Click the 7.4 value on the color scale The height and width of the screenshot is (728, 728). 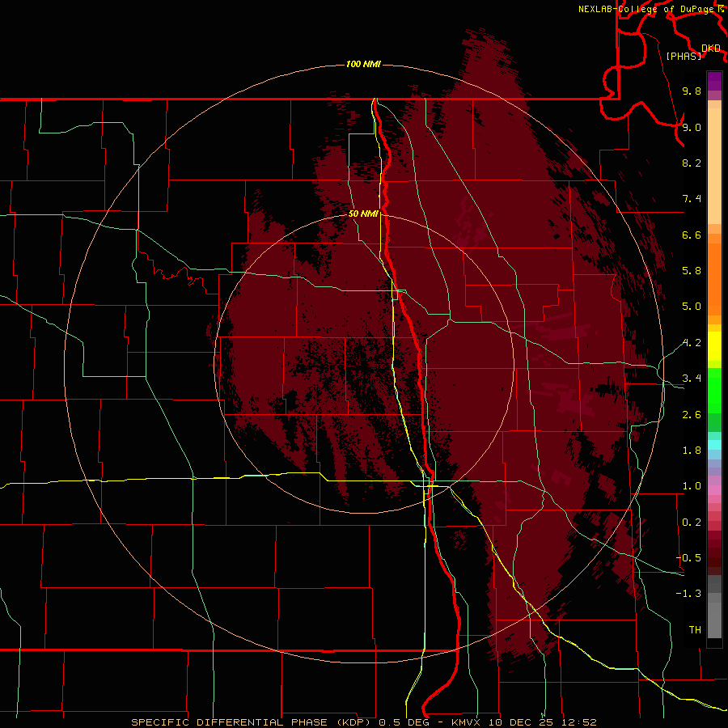coord(692,199)
